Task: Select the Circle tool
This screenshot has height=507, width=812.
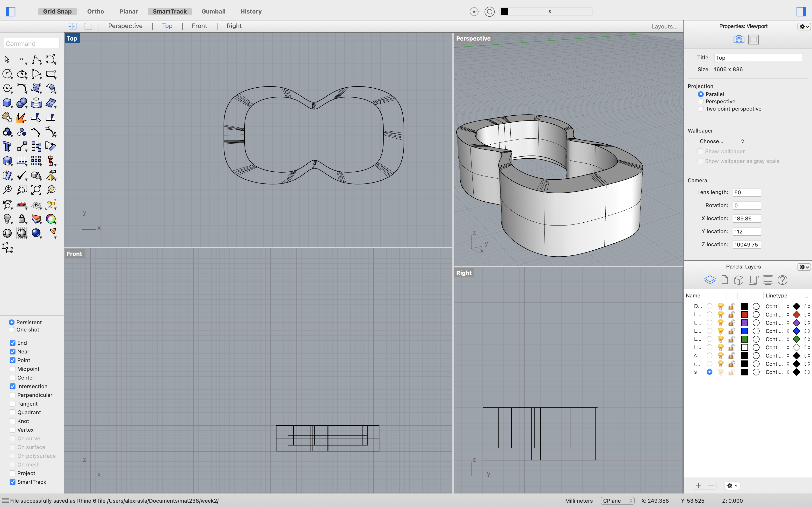Action: (7, 74)
